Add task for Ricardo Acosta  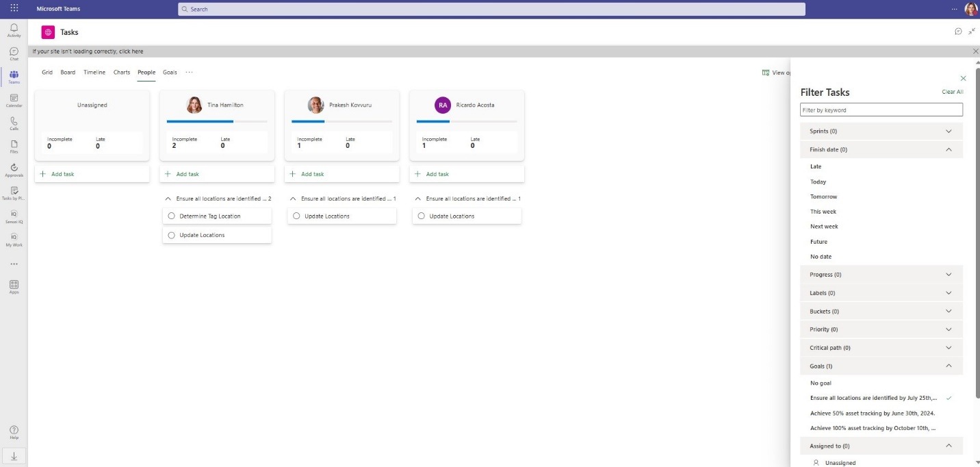467,174
